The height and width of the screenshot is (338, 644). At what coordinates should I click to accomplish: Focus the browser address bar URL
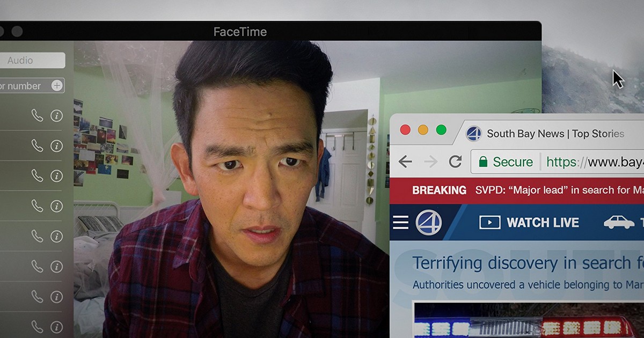[558, 162]
